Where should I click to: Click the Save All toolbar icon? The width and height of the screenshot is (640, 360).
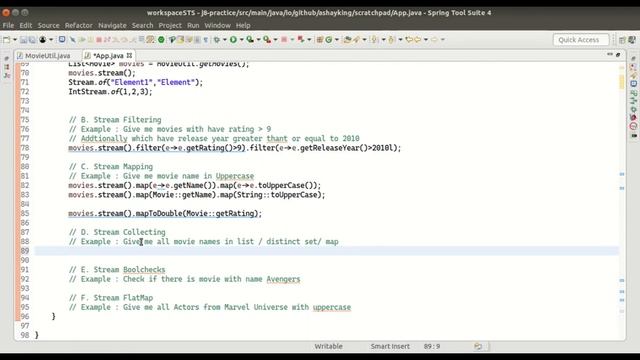(32, 40)
